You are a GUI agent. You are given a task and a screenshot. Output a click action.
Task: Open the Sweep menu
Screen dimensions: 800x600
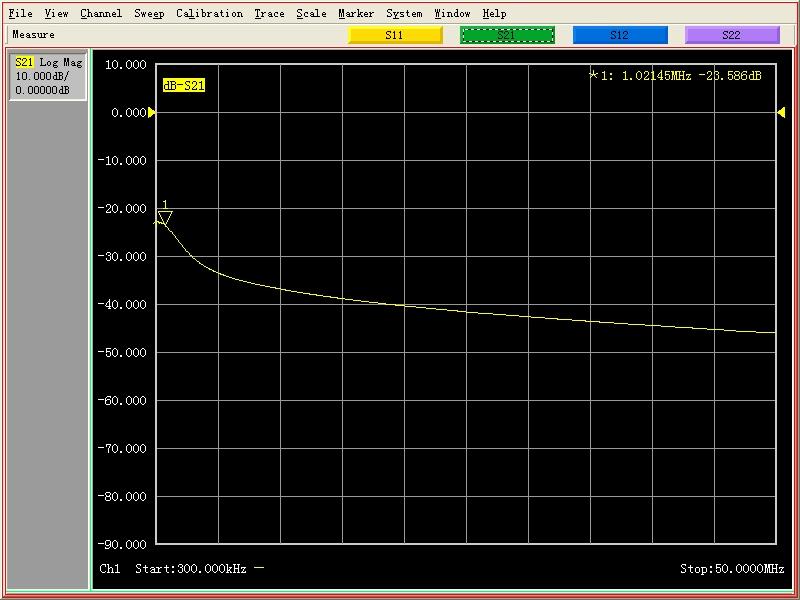tap(149, 13)
